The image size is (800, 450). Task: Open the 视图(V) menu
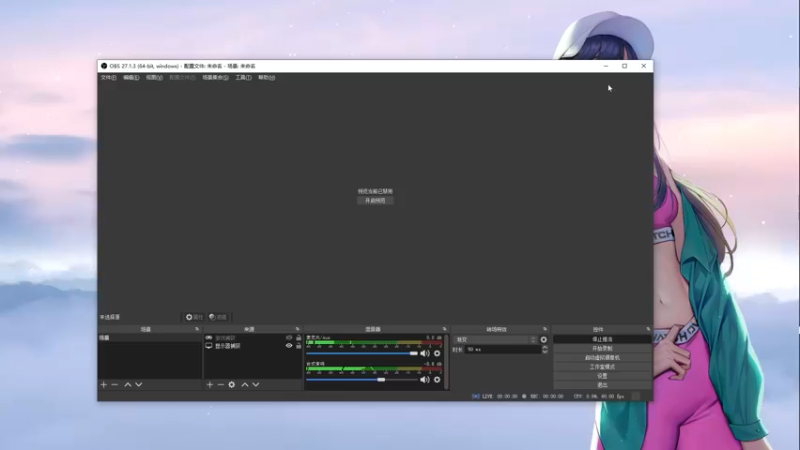tap(154, 78)
